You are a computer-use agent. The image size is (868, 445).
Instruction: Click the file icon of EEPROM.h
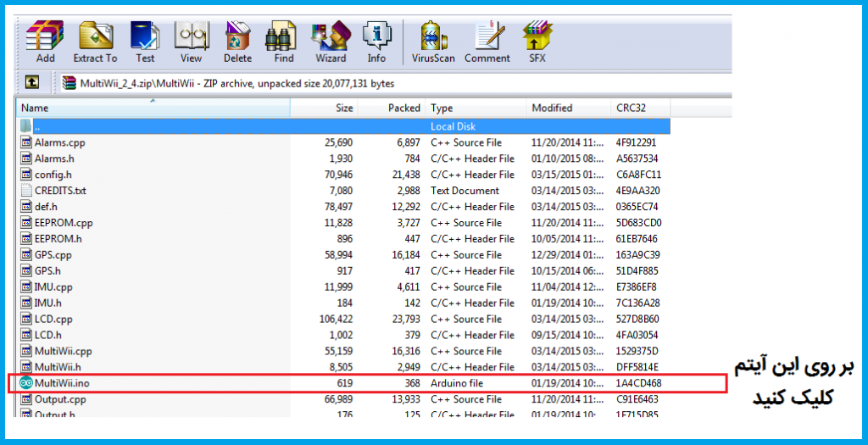pos(26,238)
